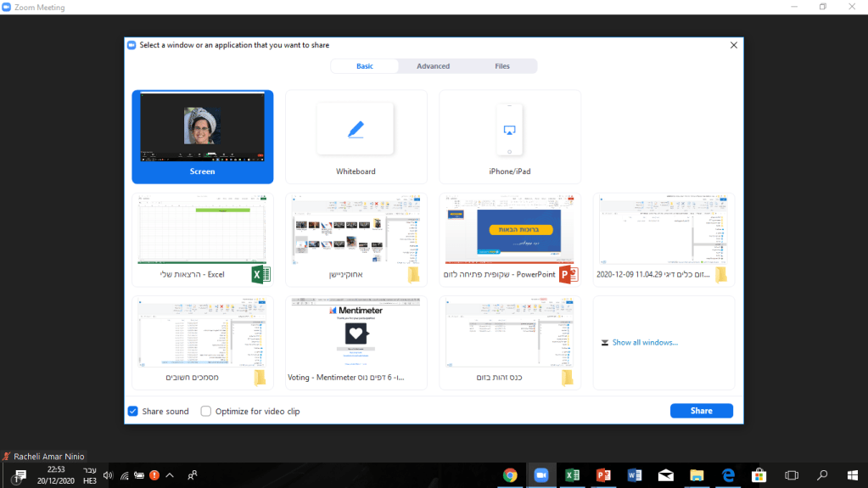This screenshot has width=868, height=488.
Task: Show hidden system tray icons
Action: (170, 475)
